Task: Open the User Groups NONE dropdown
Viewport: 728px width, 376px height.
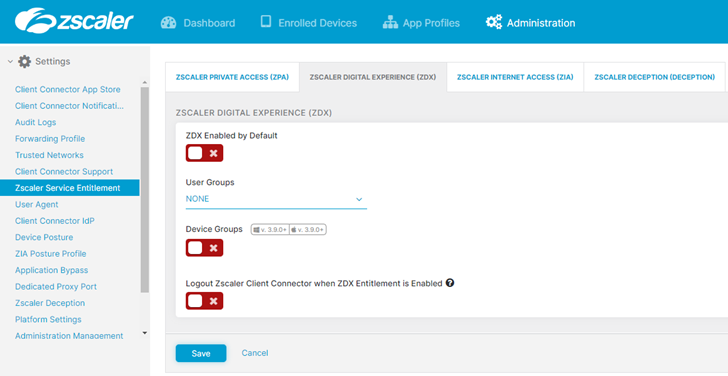Action: pos(276,199)
